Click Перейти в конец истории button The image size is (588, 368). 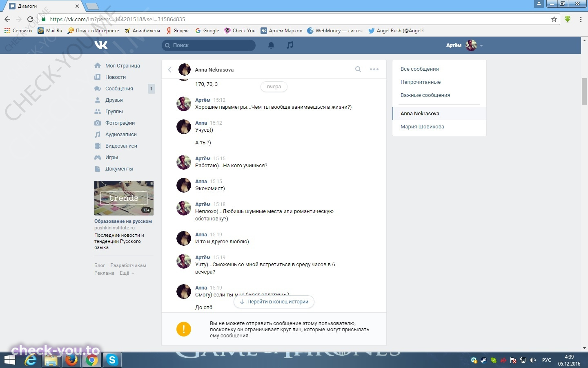point(274,302)
